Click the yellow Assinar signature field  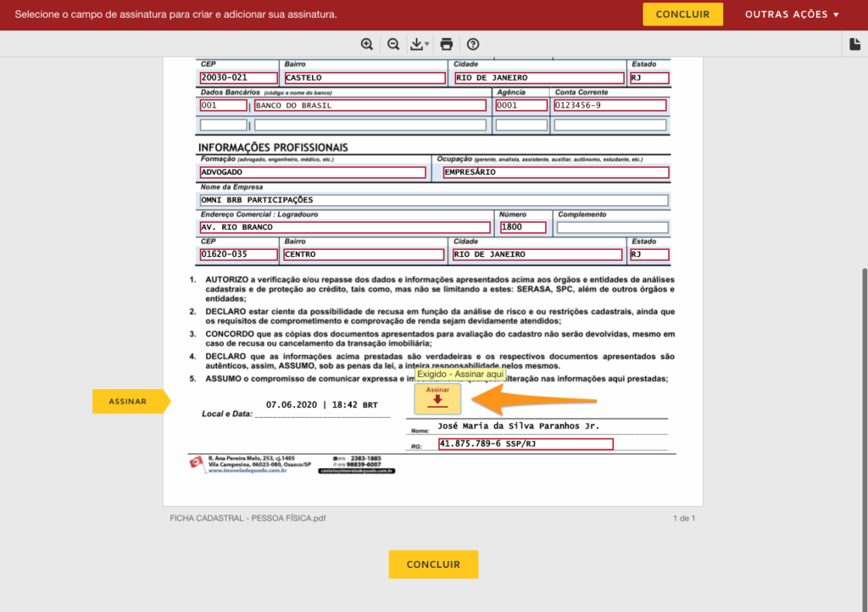(x=437, y=398)
